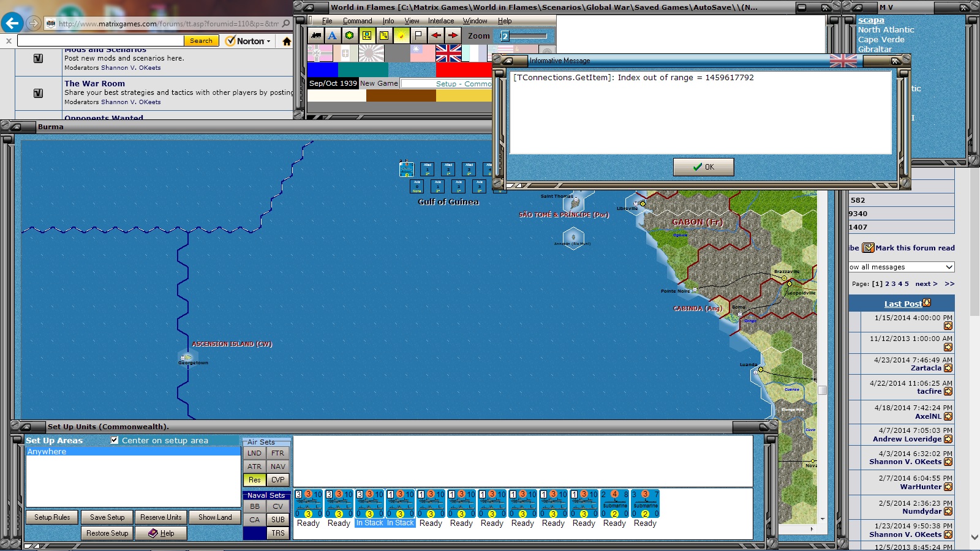The image size is (980, 551).
Task: Click the yellow 7-4 counter toolbar icon
Action: [383, 36]
